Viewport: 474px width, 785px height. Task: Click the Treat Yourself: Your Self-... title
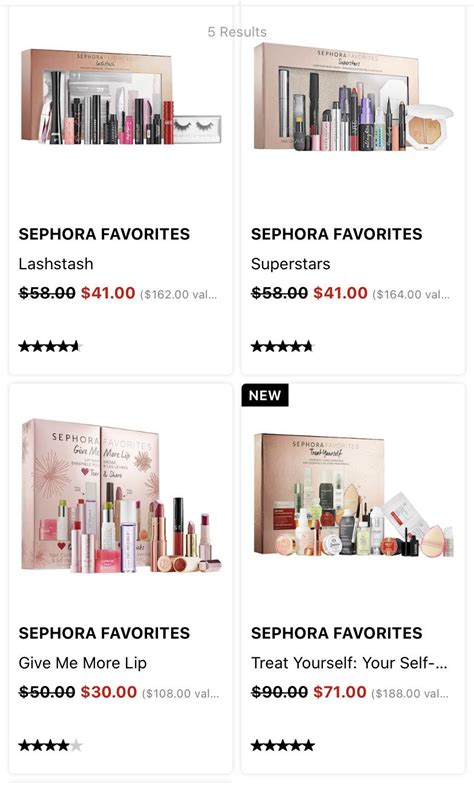[x=349, y=663]
